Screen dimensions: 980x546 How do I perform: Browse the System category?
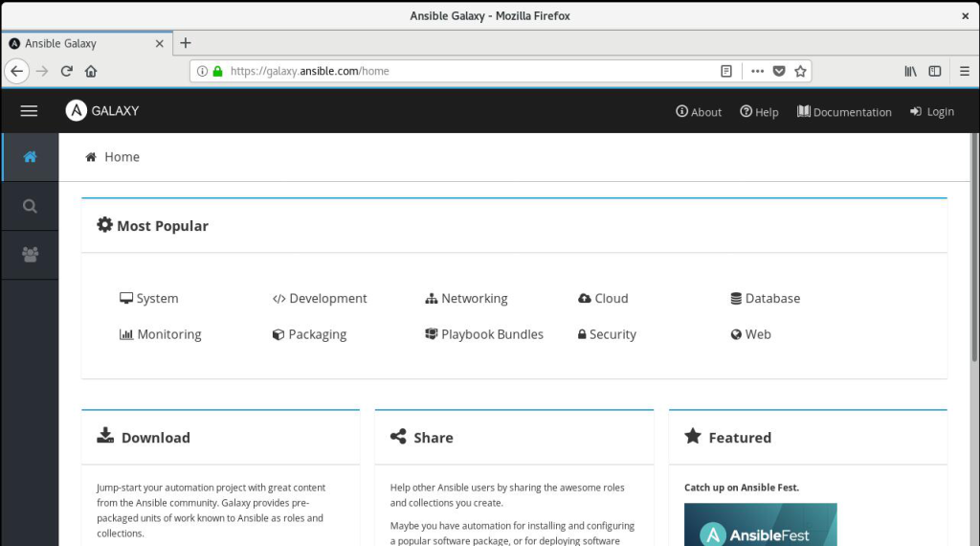[x=148, y=298]
